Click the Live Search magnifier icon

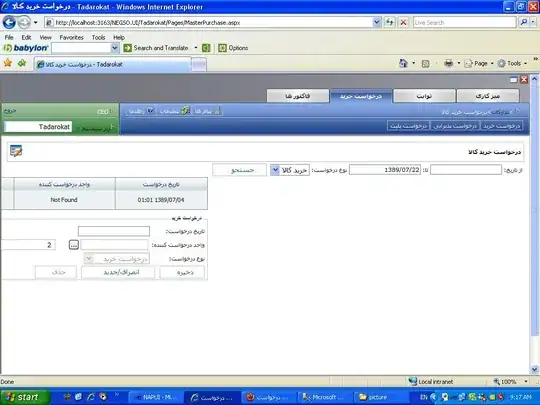tap(523, 22)
